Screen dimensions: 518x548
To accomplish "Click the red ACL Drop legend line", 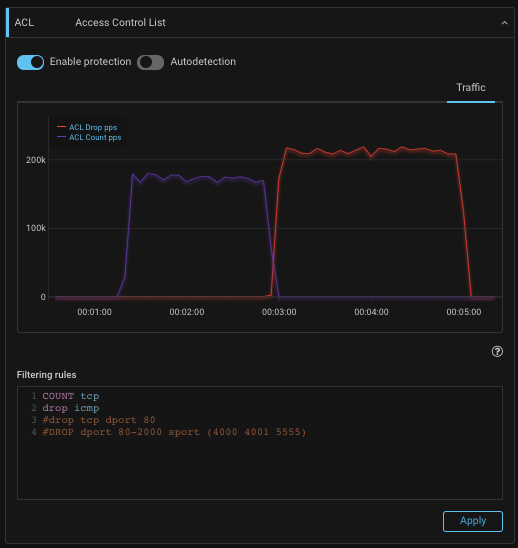I will click(62, 127).
